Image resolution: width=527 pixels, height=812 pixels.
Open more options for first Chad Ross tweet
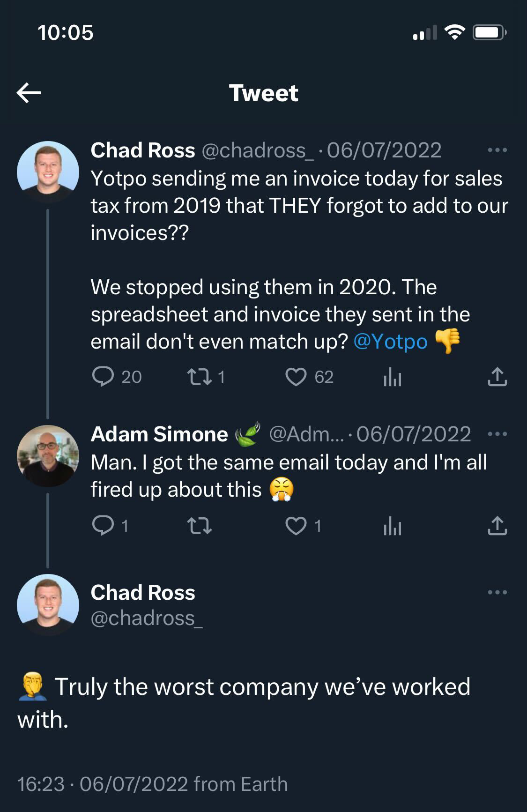497,150
